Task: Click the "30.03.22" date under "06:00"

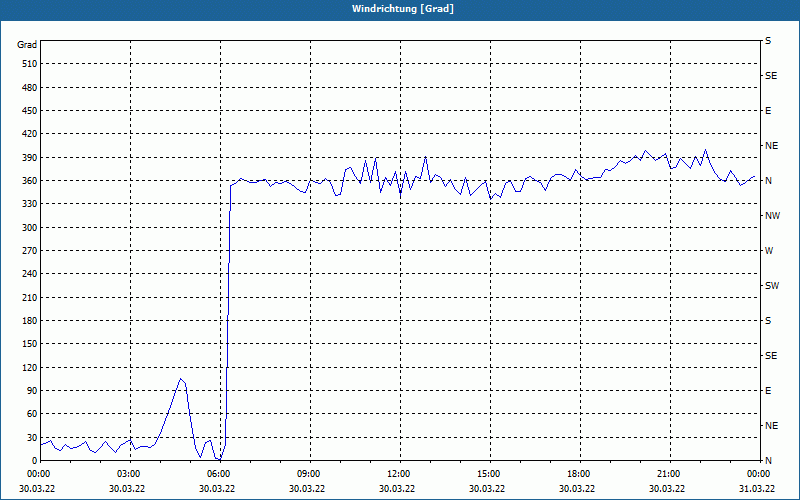Action: tap(217, 488)
